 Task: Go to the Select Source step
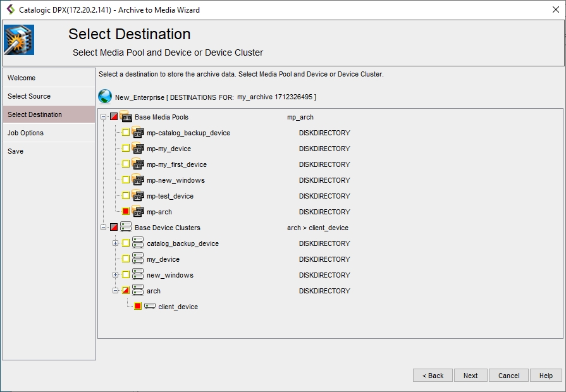pos(29,96)
